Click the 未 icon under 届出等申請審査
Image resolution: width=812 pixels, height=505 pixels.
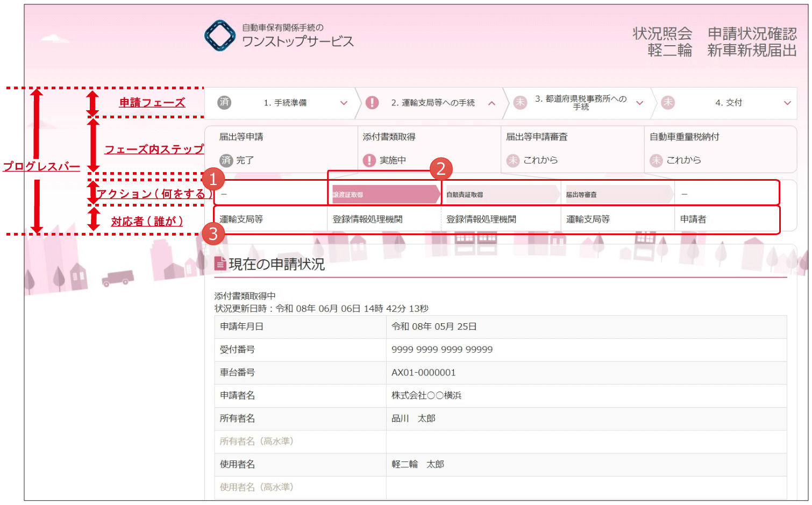pos(513,160)
